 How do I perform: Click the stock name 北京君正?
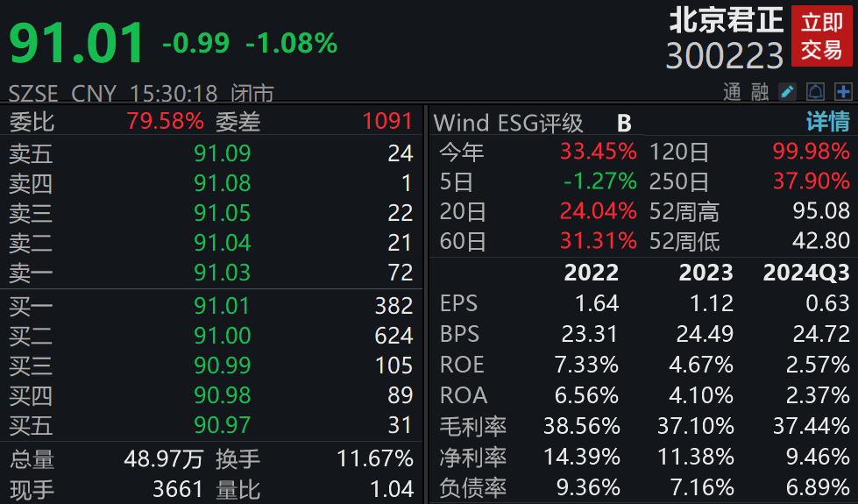pos(727,21)
